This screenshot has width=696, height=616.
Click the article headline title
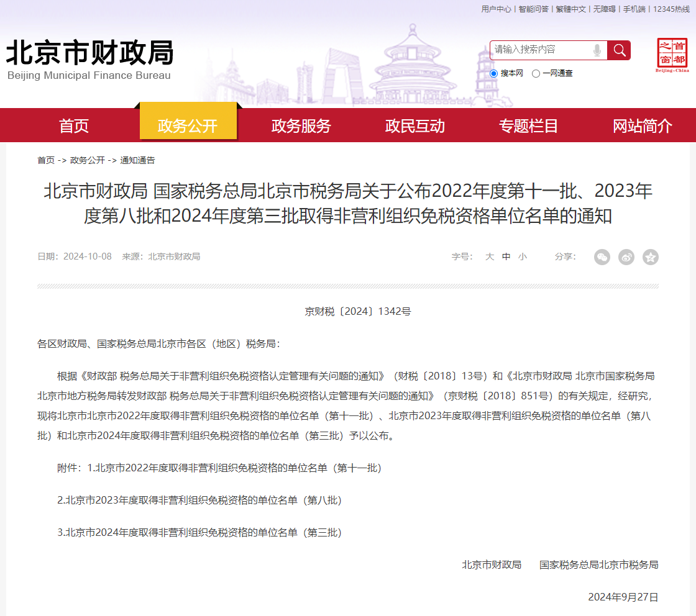(x=348, y=204)
